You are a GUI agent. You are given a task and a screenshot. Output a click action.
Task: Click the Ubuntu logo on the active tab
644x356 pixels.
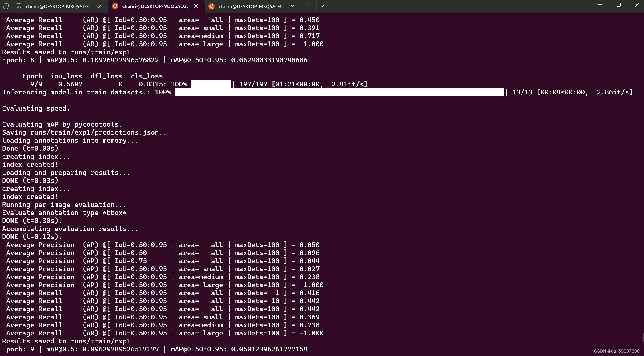[115, 6]
